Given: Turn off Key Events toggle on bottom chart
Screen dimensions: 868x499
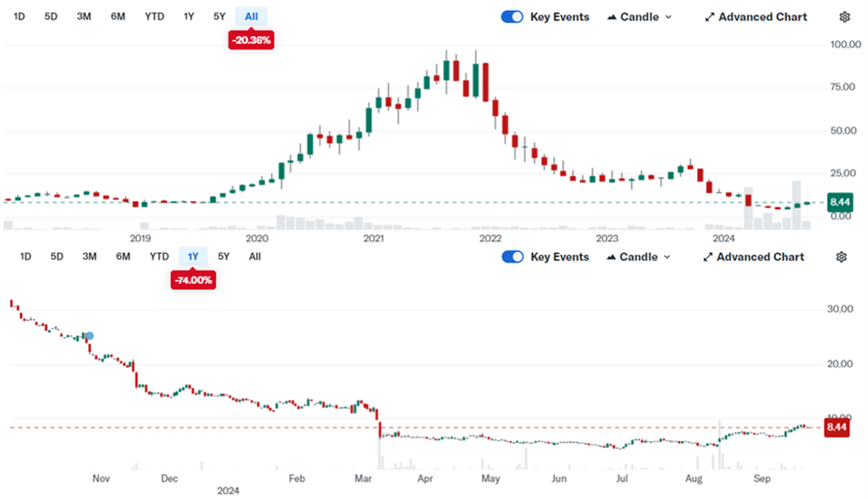Looking at the screenshot, I should tap(512, 257).
